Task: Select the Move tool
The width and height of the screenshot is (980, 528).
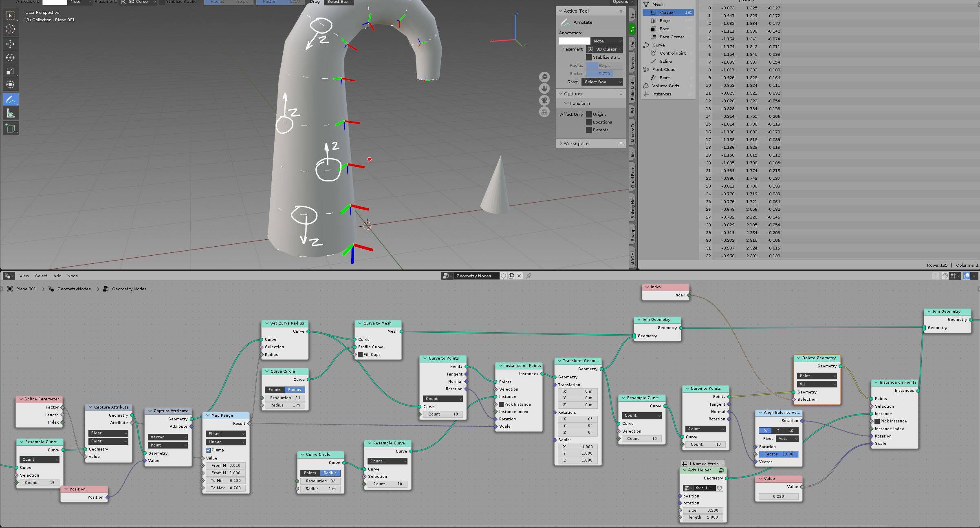Action: tap(10, 44)
